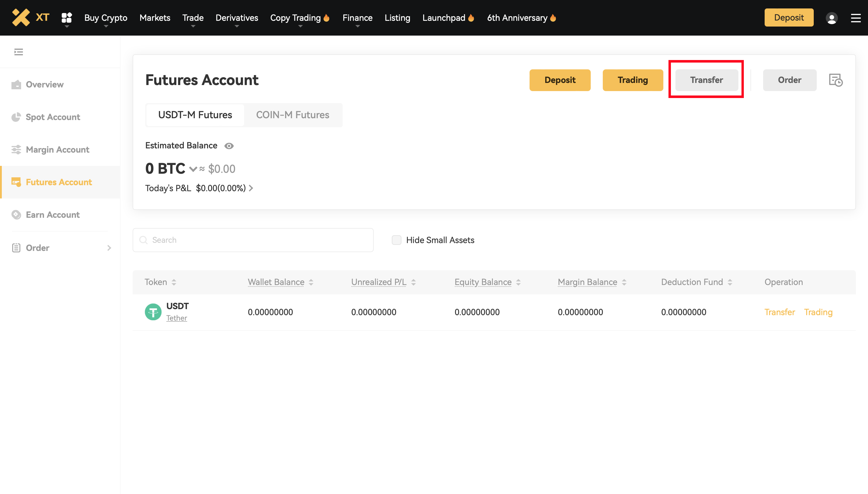Click the $0.00 estimated value
868x494 pixels.
coord(222,169)
